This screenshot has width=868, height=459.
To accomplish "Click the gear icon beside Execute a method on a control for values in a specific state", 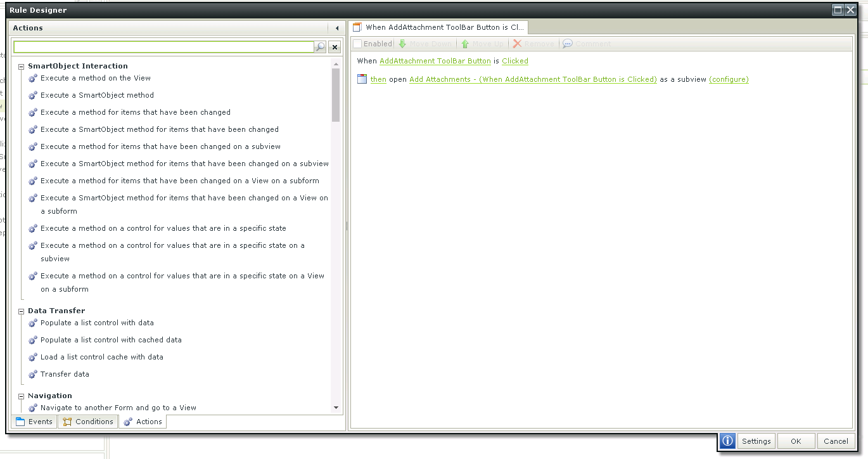I will (x=33, y=228).
